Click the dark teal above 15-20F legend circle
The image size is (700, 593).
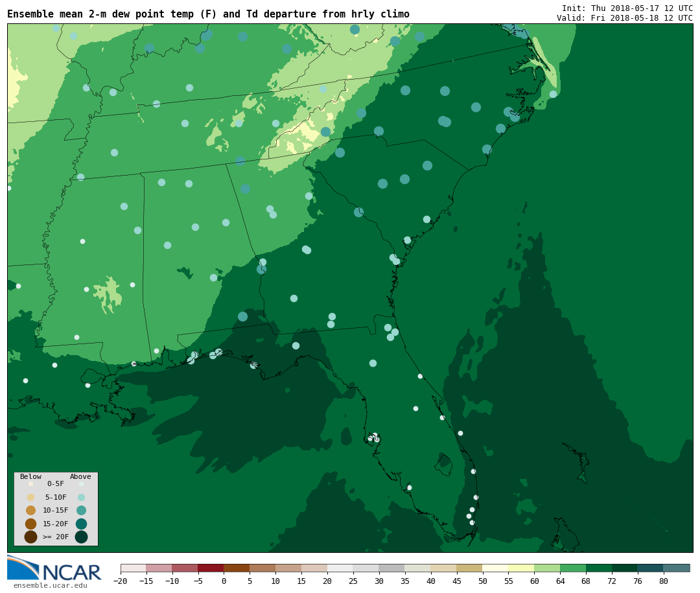click(x=81, y=524)
